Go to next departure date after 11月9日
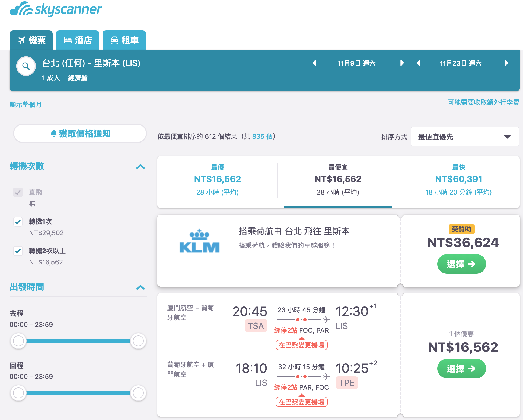The width and height of the screenshot is (523, 420). [x=402, y=63]
